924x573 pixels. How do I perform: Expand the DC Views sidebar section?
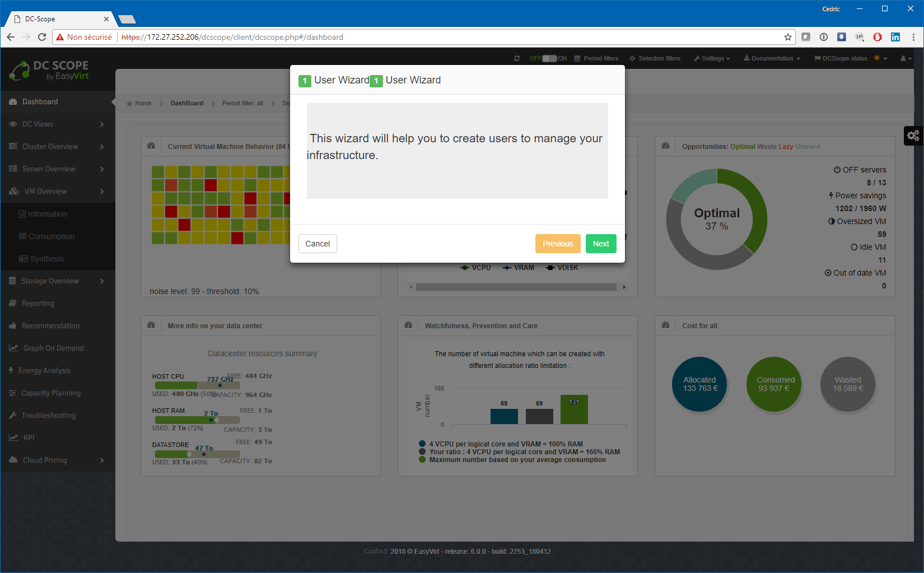click(x=57, y=124)
